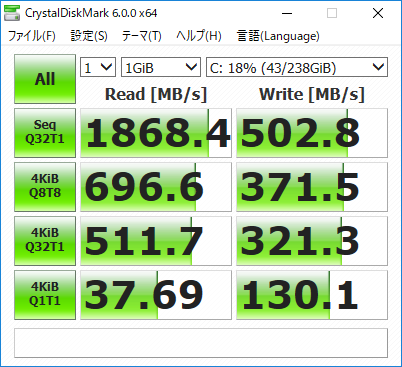This screenshot has height=367, width=402.
Task: Click the 4KiB Q1T1 read result 37.69
Action: pyautogui.click(x=156, y=295)
